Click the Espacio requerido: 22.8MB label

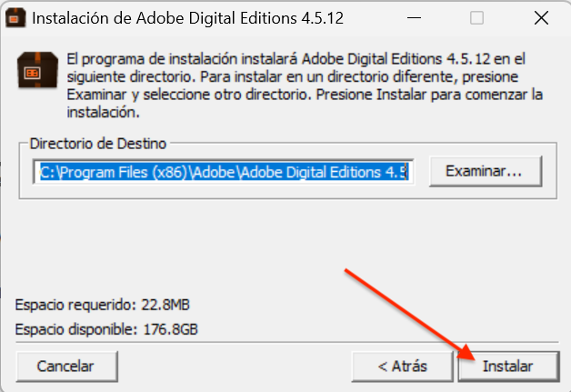[103, 305]
